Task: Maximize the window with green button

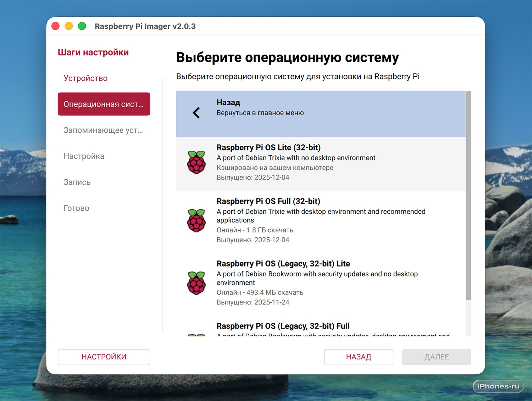Action: (82, 26)
